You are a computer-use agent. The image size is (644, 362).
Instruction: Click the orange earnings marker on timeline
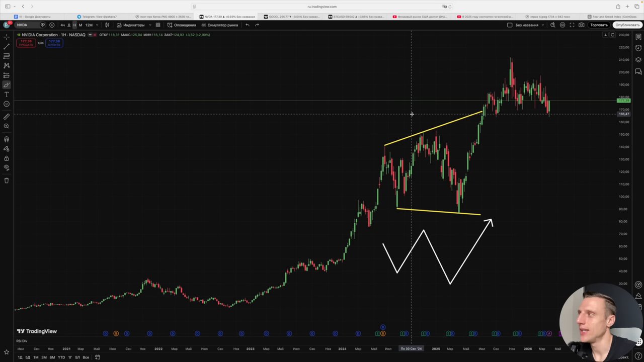[116, 333]
